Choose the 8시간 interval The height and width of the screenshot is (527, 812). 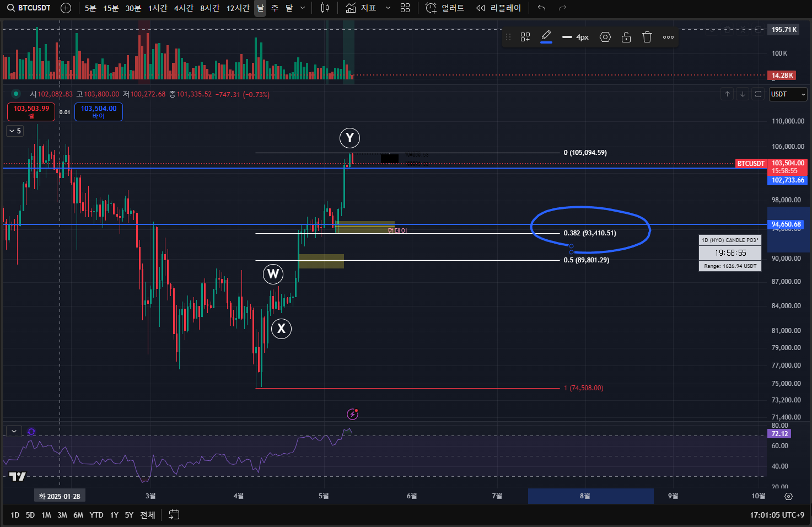[x=209, y=8]
